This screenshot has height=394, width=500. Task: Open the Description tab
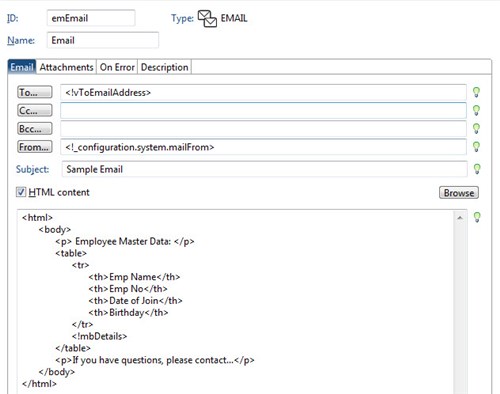pyautogui.click(x=164, y=67)
